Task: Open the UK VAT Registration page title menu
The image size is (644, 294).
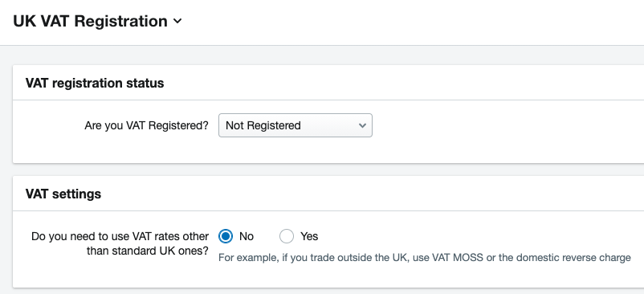Action: (97, 21)
